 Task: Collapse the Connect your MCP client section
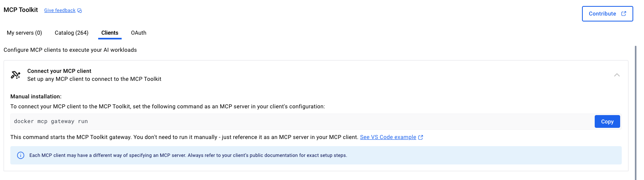617,75
